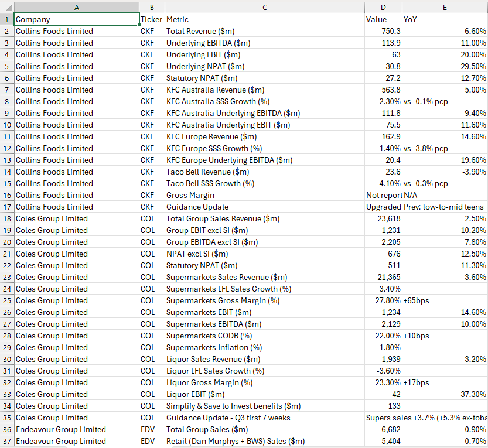This screenshot has height=448, width=488.
Task: Select 'Collins Foods Limited' in row 2
Action: (x=77, y=31)
